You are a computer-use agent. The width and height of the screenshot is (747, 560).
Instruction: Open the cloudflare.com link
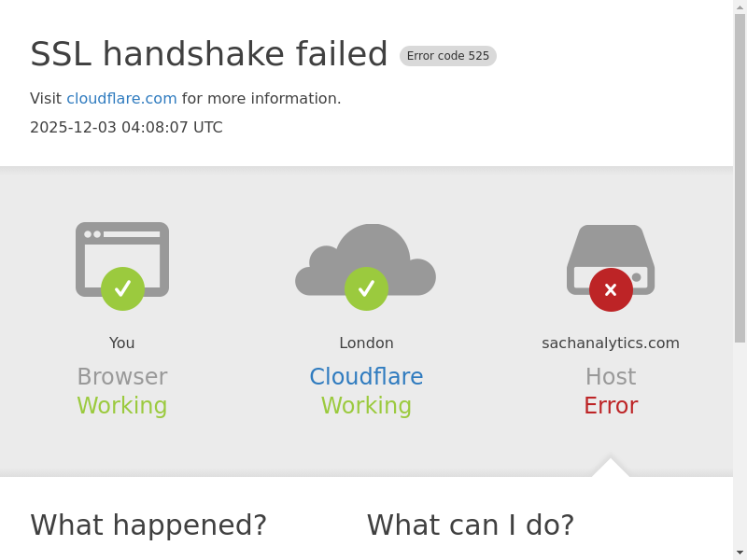click(x=121, y=99)
